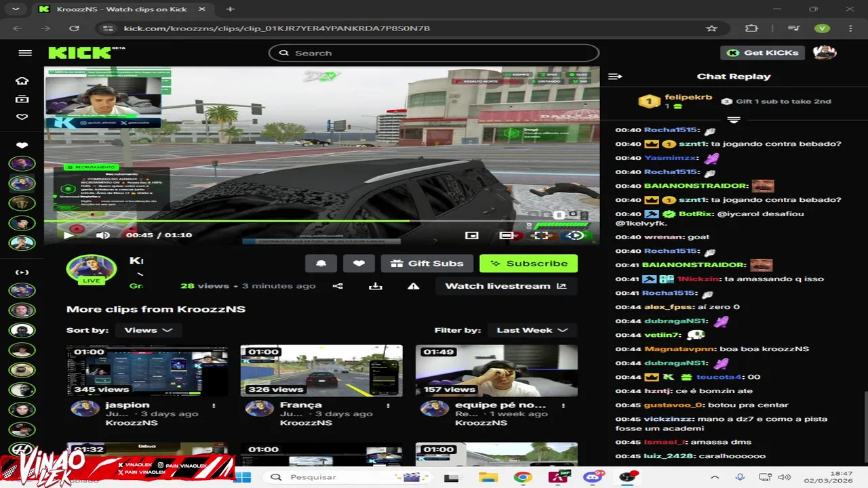The height and width of the screenshot is (488, 868).
Task: Open Filter by Last Week dropdown
Action: (x=532, y=330)
